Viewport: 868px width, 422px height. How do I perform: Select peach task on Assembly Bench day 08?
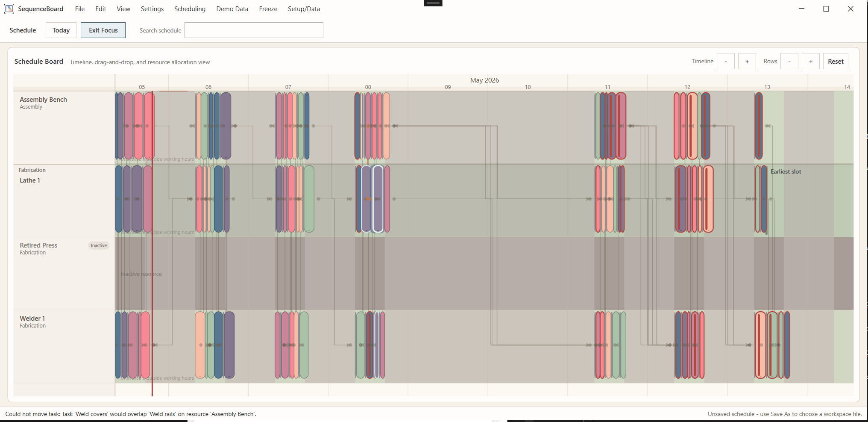(x=386, y=126)
